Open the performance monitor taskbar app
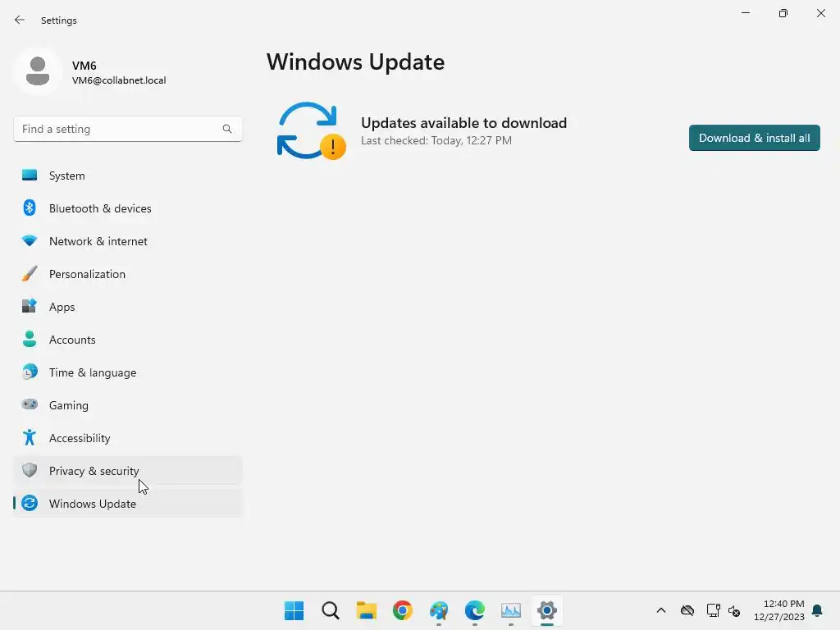Screen dimensions: 840x630 (511, 610)
